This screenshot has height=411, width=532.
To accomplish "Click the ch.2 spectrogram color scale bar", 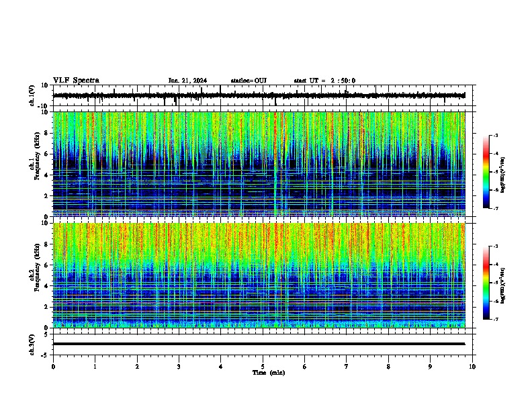I will 486,283.
